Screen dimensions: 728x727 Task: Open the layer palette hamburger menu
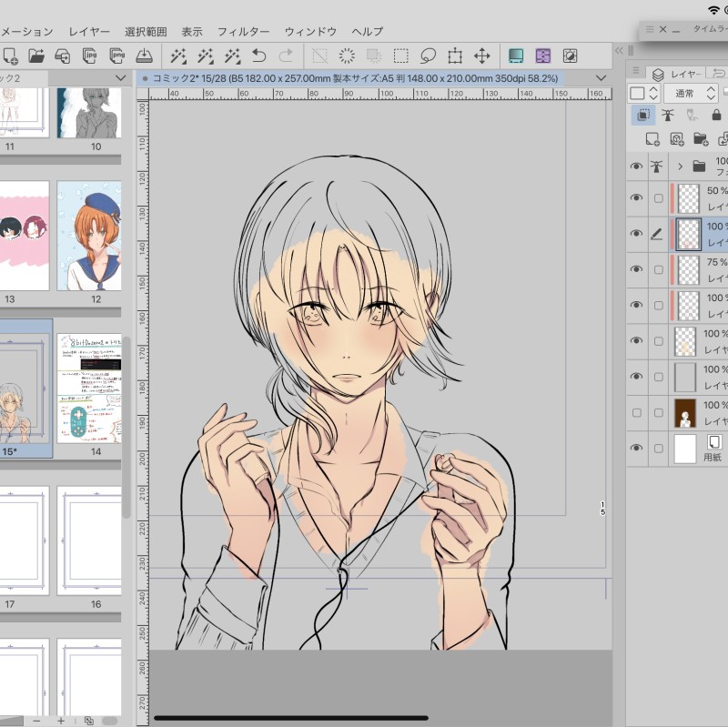click(636, 71)
